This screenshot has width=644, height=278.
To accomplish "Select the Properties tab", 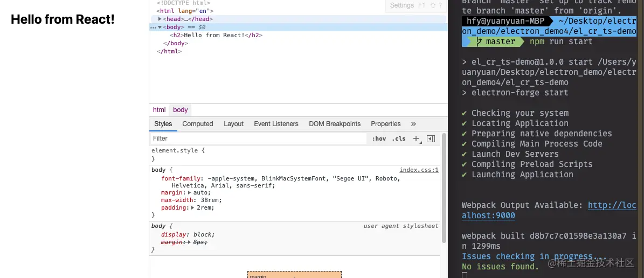I will 386,124.
